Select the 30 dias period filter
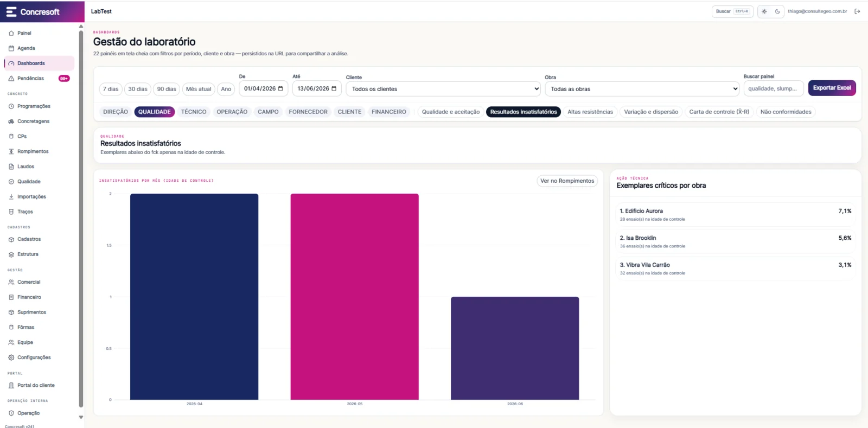 pyautogui.click(x=138, y=89)
